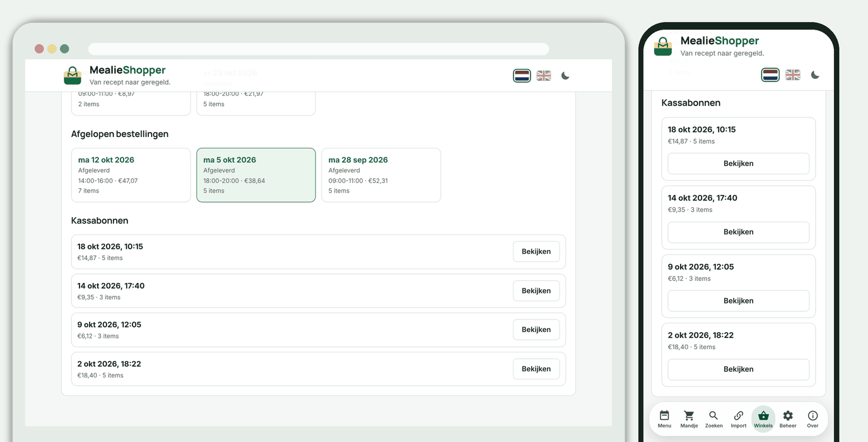Click the yellow browser window dot
This screenshot has height=442, width=868.
tap(52, 49)
